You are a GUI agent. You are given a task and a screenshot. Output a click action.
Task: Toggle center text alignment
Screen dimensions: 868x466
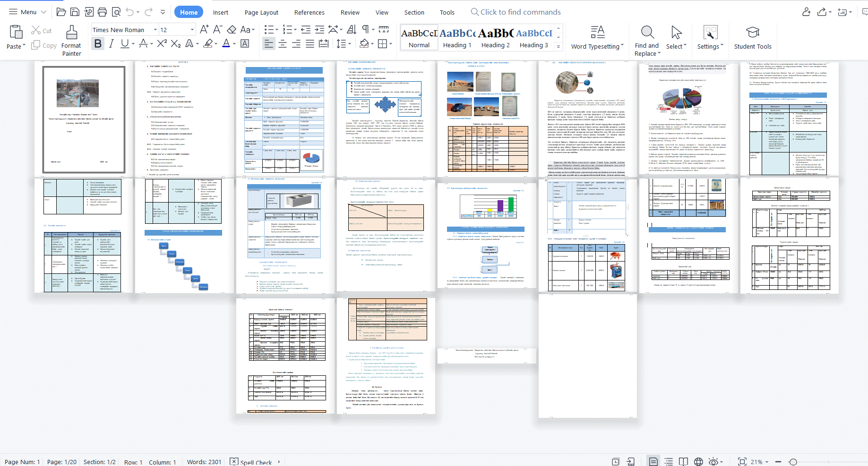[283, 44]
